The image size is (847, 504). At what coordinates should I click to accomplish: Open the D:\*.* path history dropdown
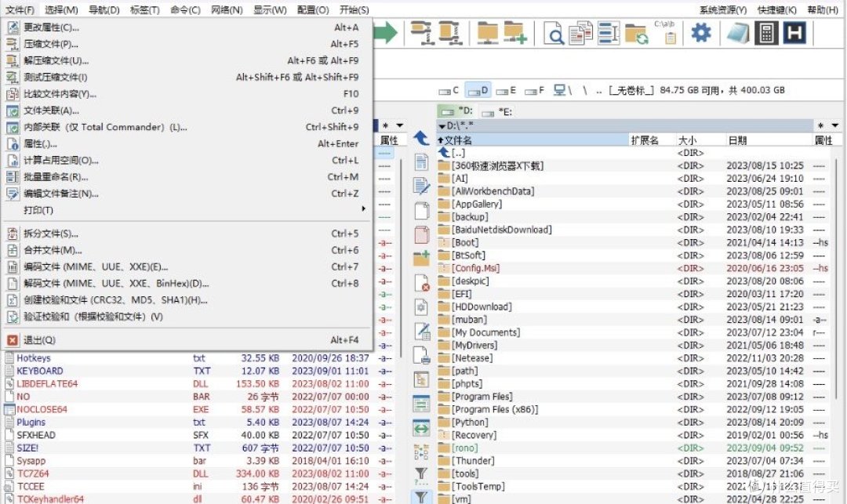click(442, 125)
